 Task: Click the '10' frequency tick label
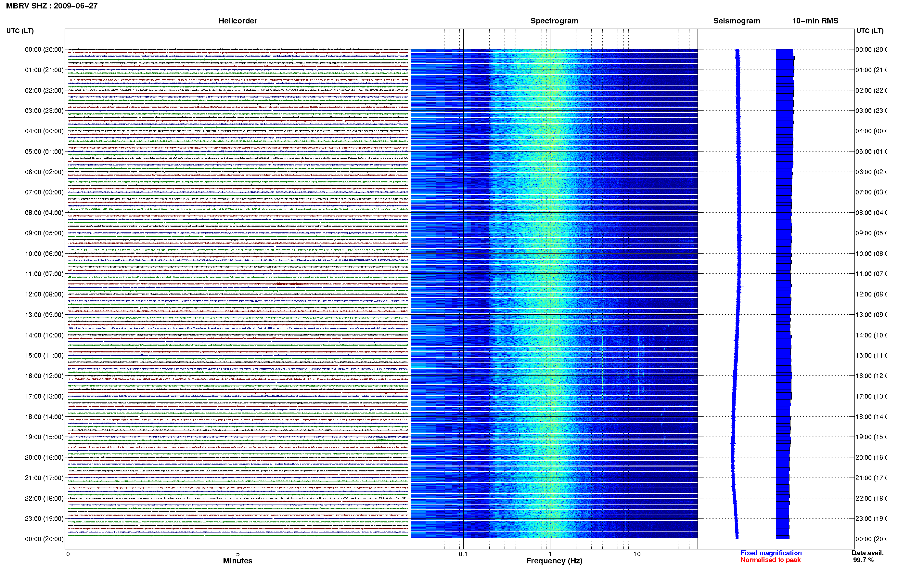(x=637, y=554)
